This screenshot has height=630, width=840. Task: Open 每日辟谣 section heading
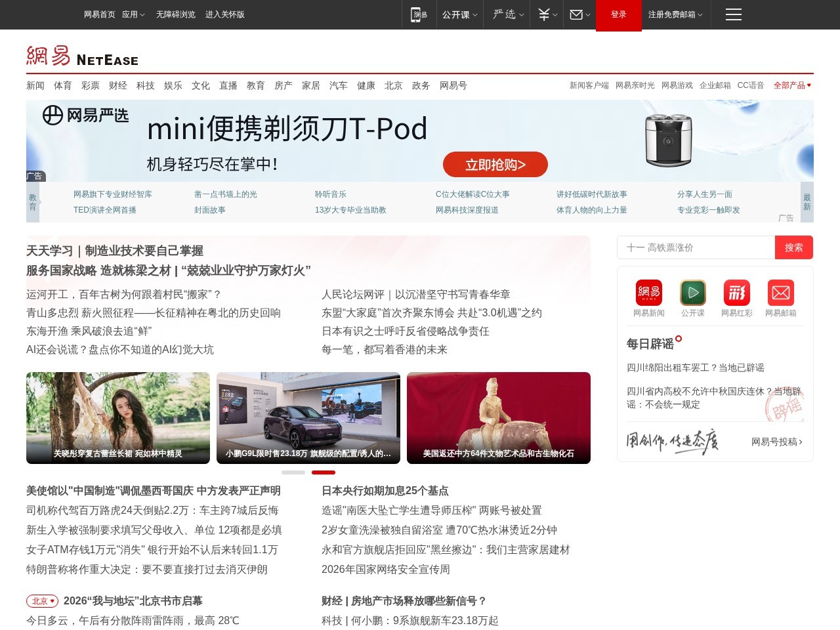pyautogui.click(x=650, y=344)
